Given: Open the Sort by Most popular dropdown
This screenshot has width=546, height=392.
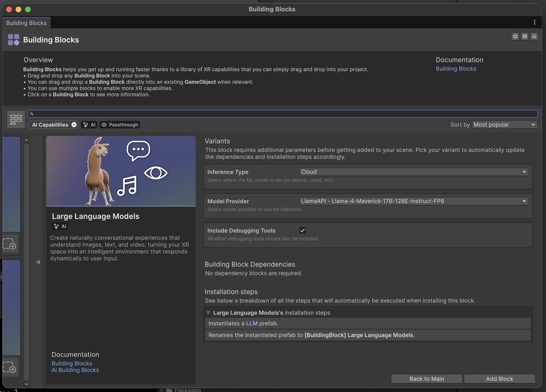Looking at the screenshot, I should point(504,125).
